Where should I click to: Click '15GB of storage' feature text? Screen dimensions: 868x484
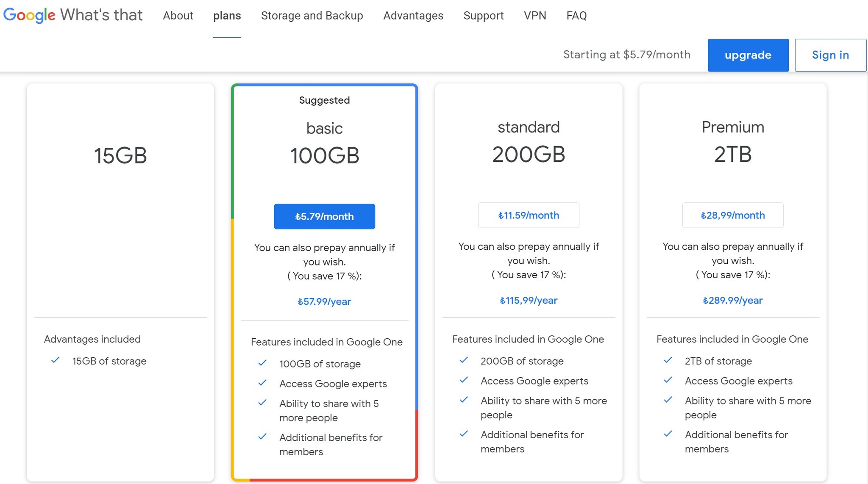point(109,361)
